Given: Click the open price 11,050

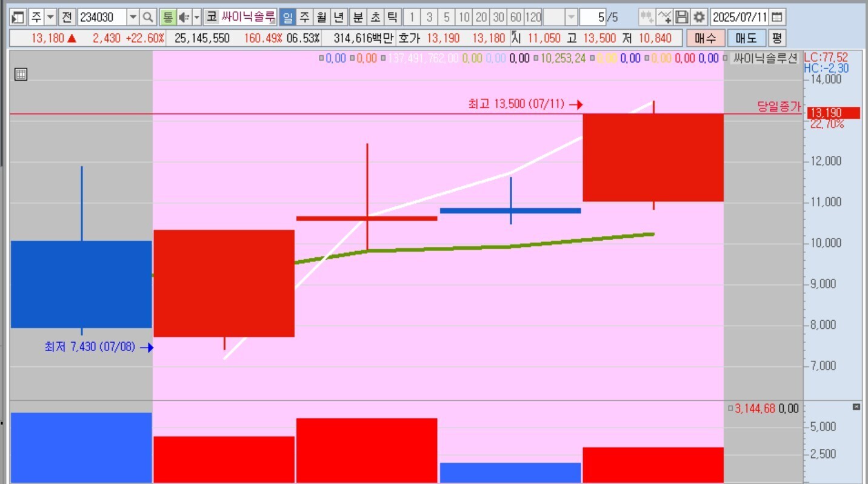Looking at the screenshot, I should (x=544, y=38).
